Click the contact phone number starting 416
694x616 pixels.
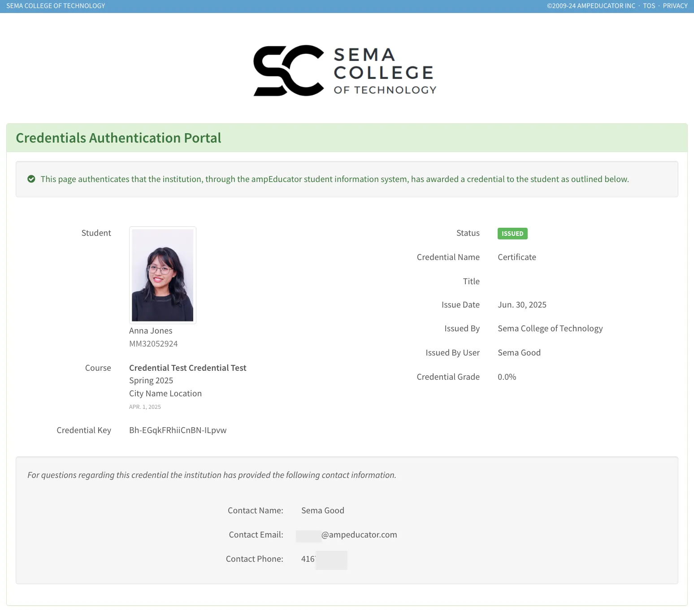(324, 559)
